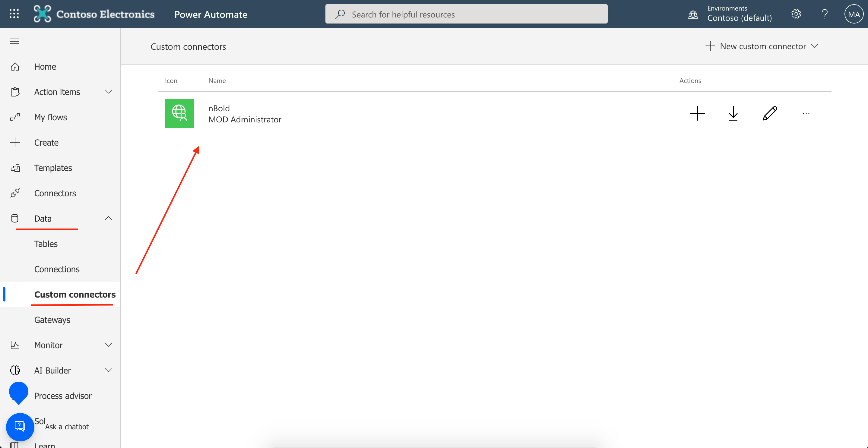Expand the Monitor section
The width and height of the screenshot is (868, 448).
pos(108,345)
